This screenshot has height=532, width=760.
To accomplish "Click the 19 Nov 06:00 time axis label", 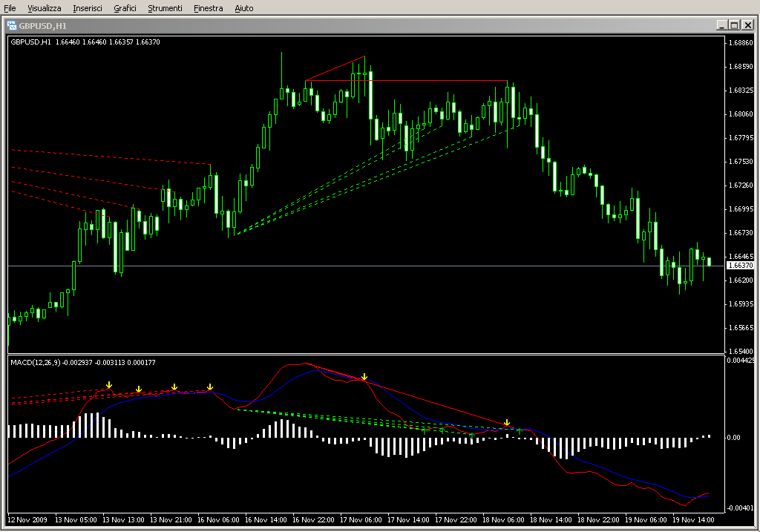I will tap(646, 520).
